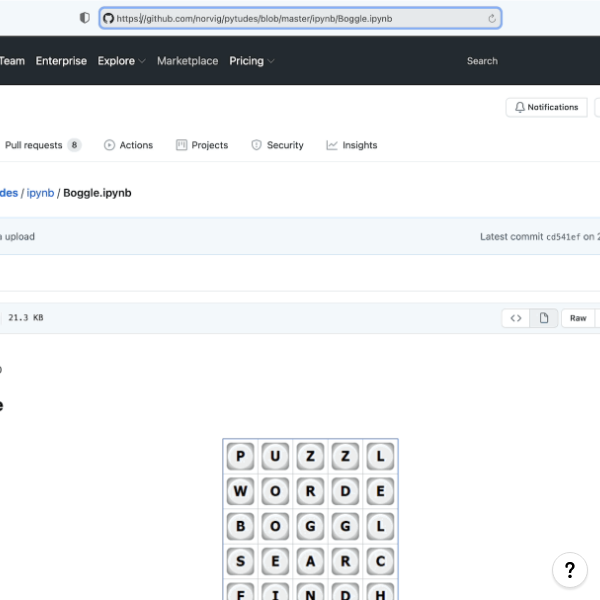
Task: Click the Projects board icon
Action: tap(181, 145)
